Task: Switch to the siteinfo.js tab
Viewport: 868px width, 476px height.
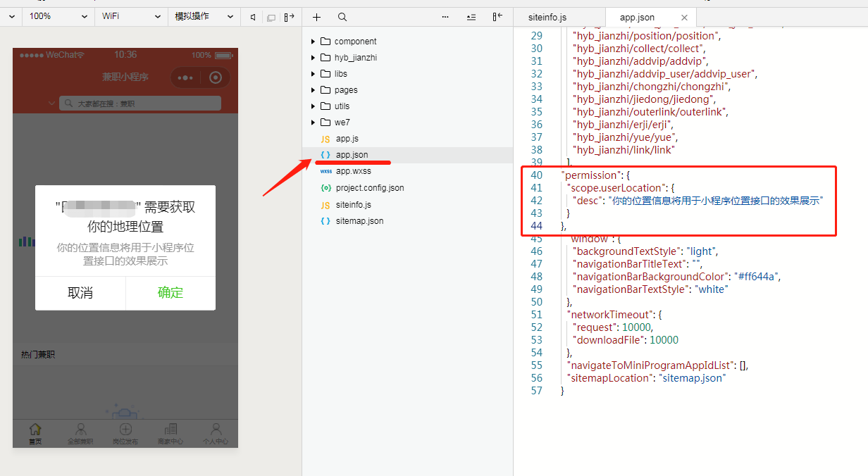Action: pyautogui.click(x=547, y=17)
